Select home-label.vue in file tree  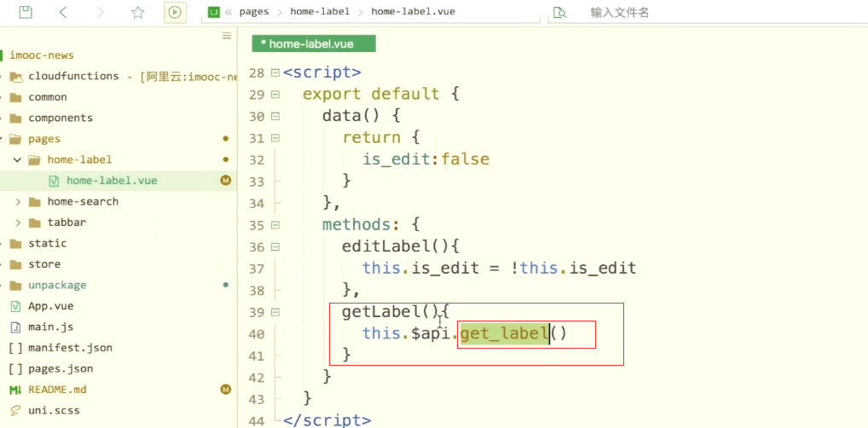point(111,181)
